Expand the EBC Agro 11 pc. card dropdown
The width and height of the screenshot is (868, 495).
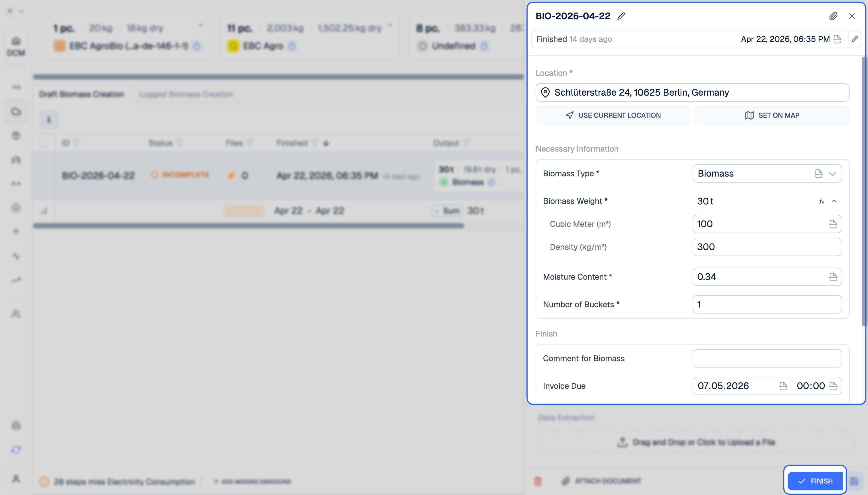point(390,26)
